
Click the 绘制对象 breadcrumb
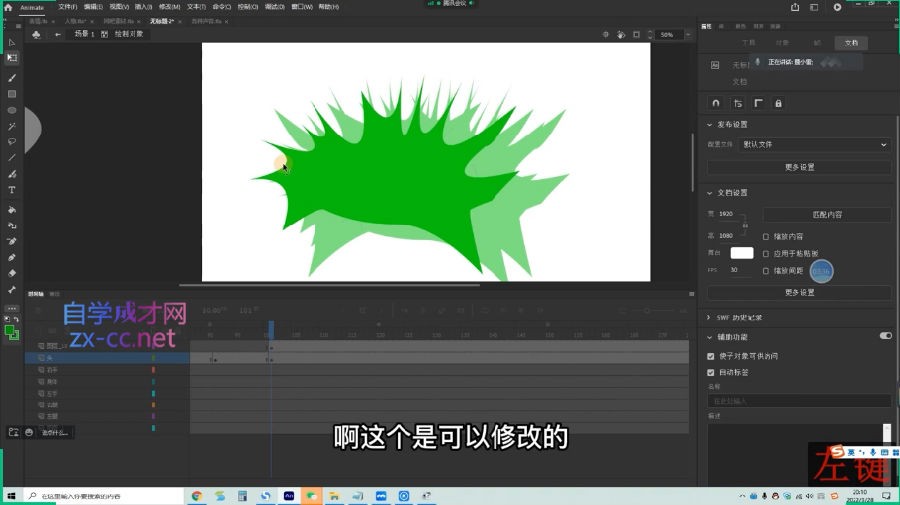coord(129,34)
